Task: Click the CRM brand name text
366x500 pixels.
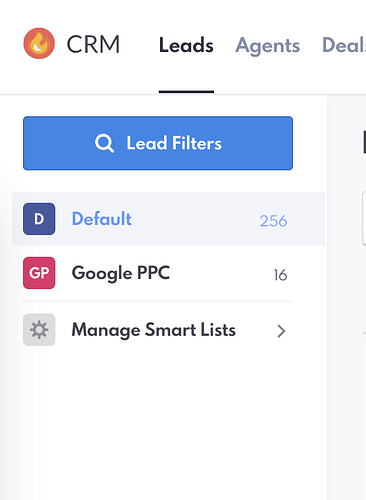Action: click(x=93, y=44)
